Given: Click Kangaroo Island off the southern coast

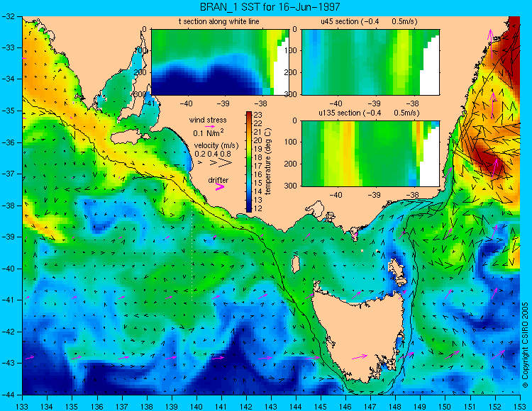Looking at the screenshot, I should pos(129,138).
